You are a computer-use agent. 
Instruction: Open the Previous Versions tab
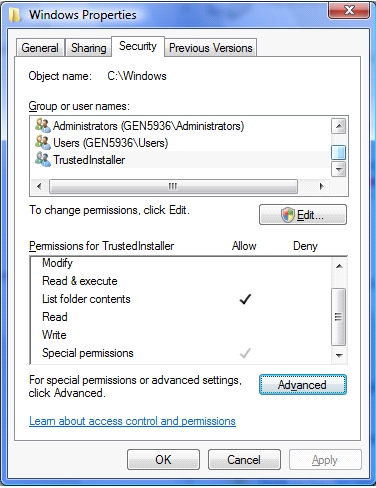pos(211,48)
